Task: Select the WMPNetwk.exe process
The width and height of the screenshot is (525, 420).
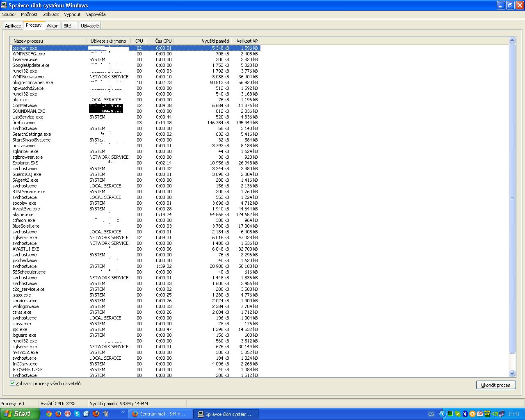Action: pos(136,77)
